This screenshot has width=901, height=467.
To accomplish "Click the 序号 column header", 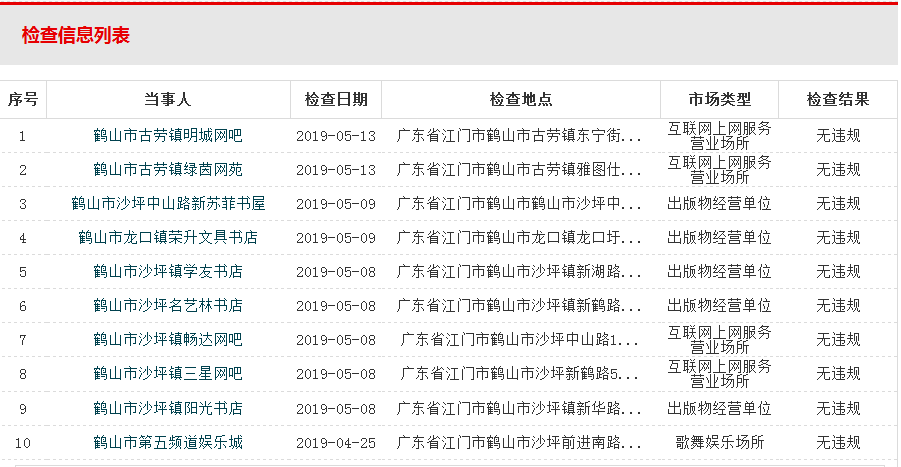I will [23, 100].
